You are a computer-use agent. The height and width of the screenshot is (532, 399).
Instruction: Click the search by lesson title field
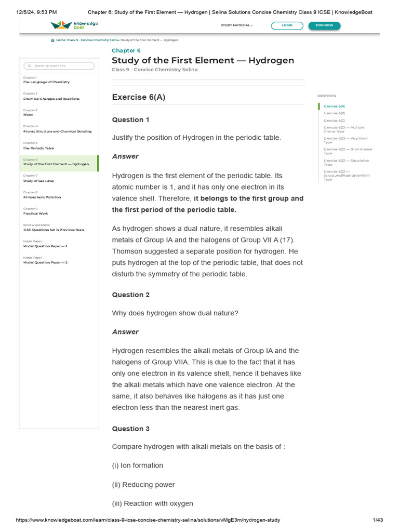coord(61,66)
